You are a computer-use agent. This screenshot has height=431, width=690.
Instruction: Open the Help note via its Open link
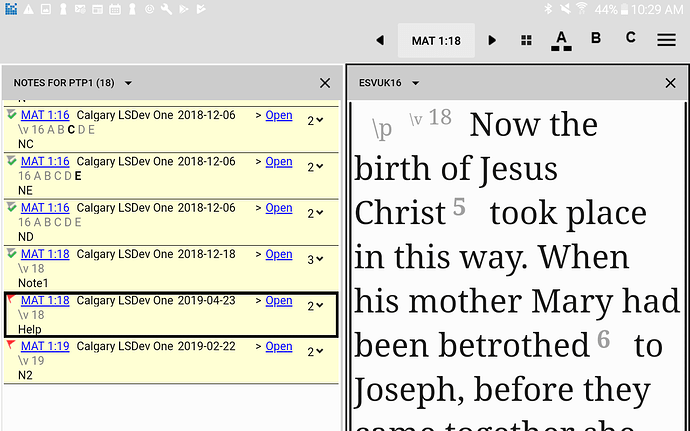(279, 301)
